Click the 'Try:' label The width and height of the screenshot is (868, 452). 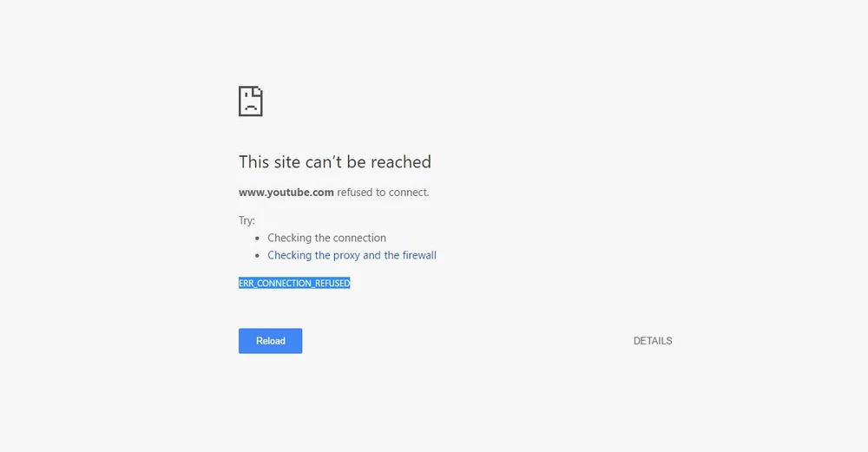(x=247, y=220)
